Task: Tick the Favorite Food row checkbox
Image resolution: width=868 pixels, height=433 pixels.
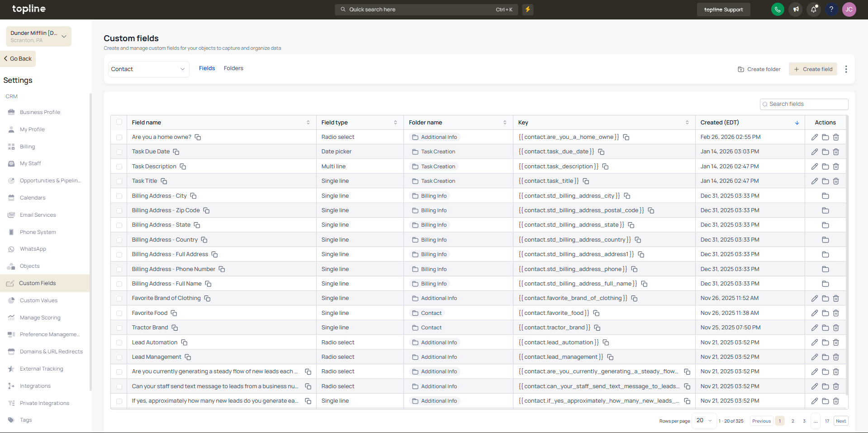Action: point(119,313)
